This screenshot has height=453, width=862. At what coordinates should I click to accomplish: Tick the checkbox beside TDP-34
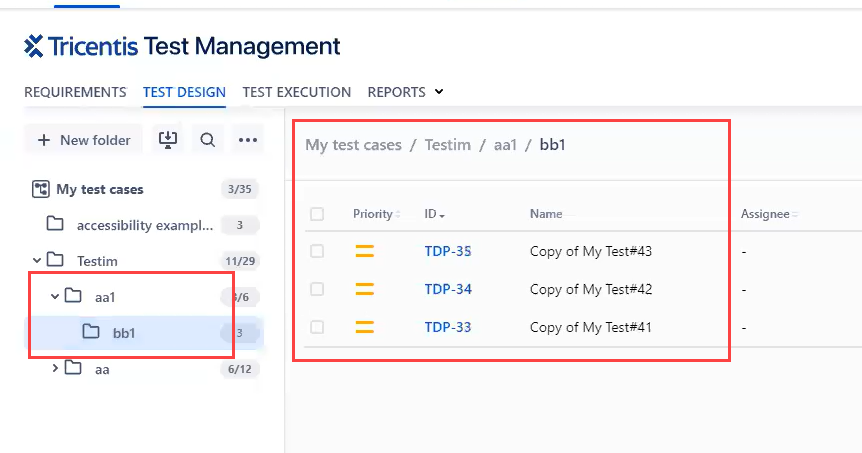point(317,289)
